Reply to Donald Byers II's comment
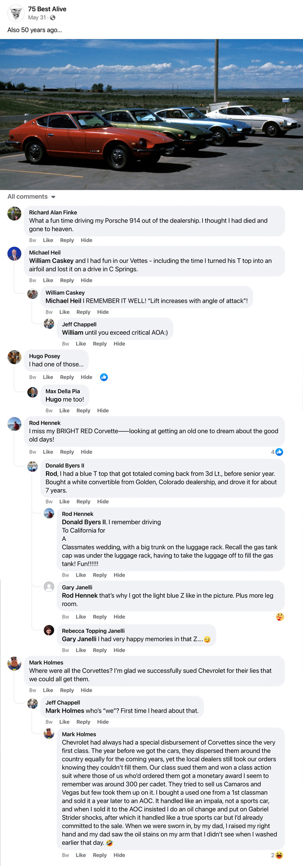 coord(84,502)
